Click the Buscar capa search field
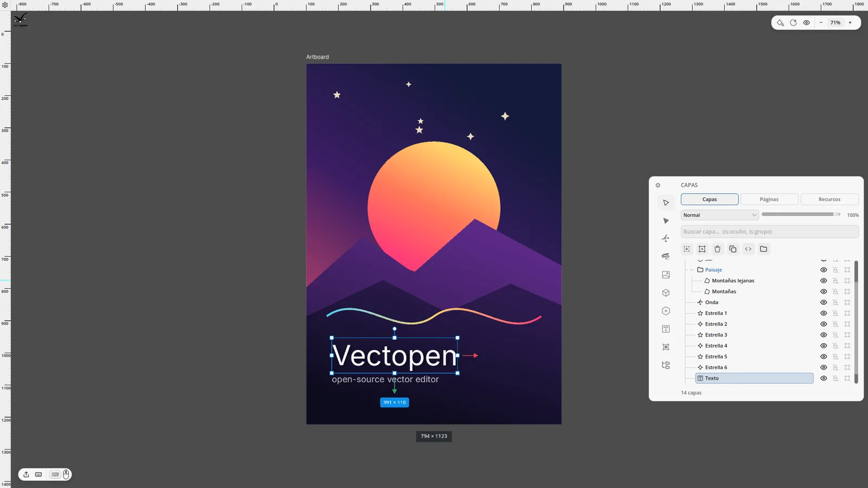Screen dimensions: 868x488 [x=770, y=232]
